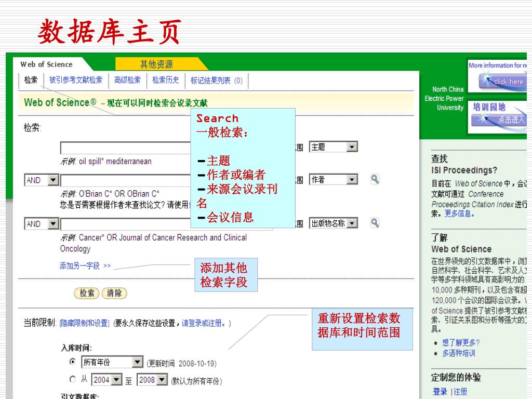Click the 添加另一字段 >> link
Image resolution: width=532 pixels, height=399 pixels.
click(x=85, y=265)
